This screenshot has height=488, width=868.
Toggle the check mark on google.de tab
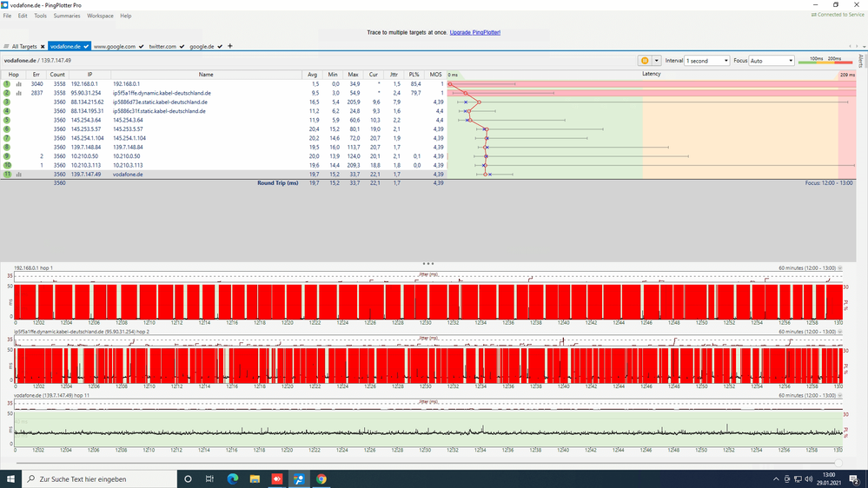220,47
